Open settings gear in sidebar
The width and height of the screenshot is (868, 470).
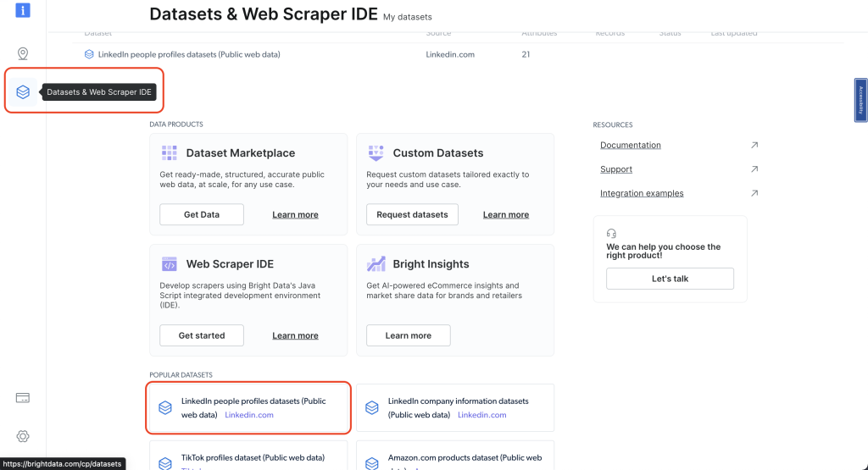pyautogui.click(x=23, y=436)
